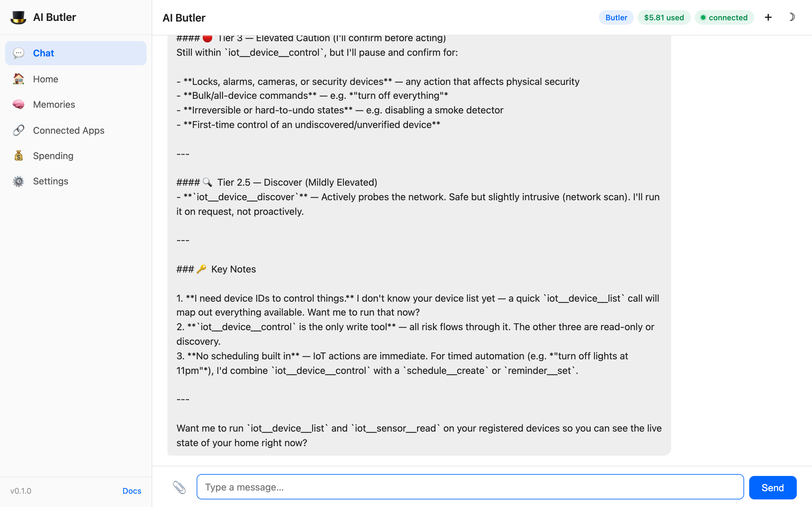The height and width of the screenshot is (507, 812).
Task: Toggle dark mode with moon icon
Action: click(791, 17)
